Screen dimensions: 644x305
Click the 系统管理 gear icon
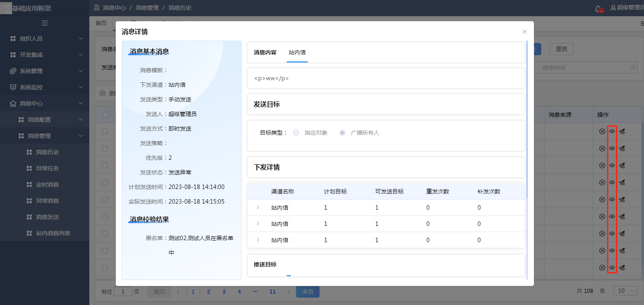pos(13,71)
